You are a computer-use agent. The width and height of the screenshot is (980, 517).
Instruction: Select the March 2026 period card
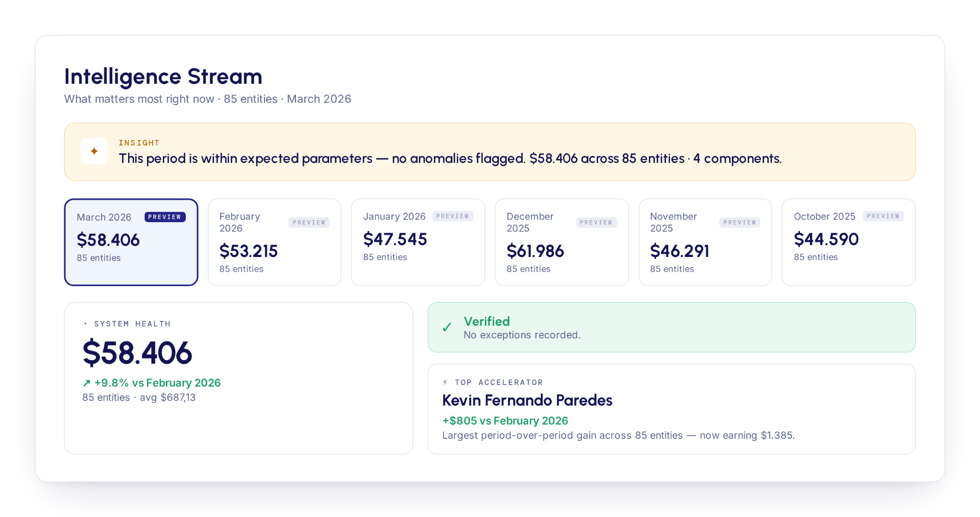click(x=131, y=242)
